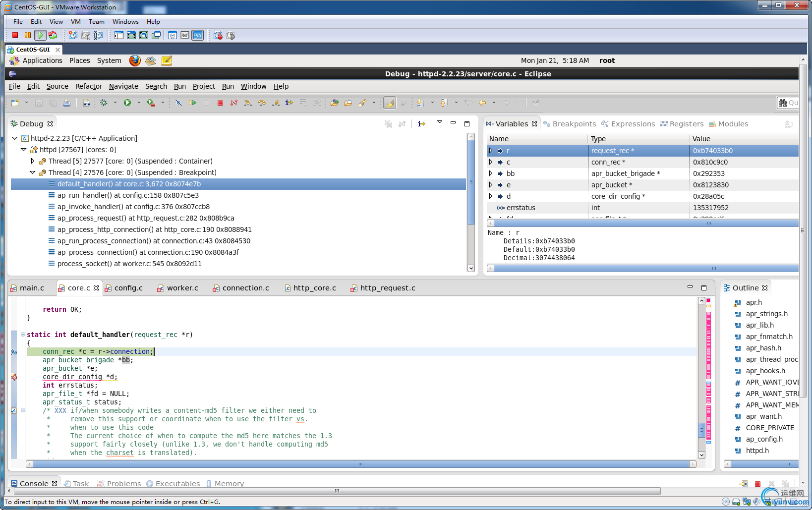Toggle Instruction Stepping Mode in main toolbar
The width and height of the screenshot is (812, 510).
(289, 103)
